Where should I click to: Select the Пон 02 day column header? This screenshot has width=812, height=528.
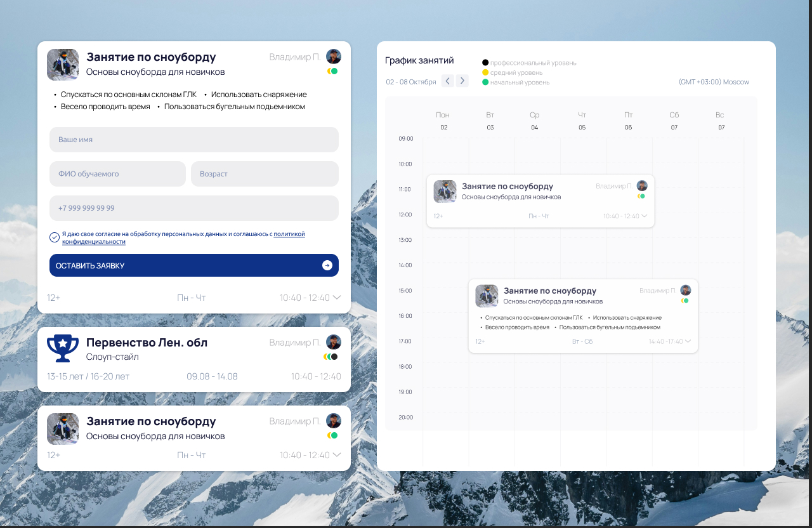443,121
